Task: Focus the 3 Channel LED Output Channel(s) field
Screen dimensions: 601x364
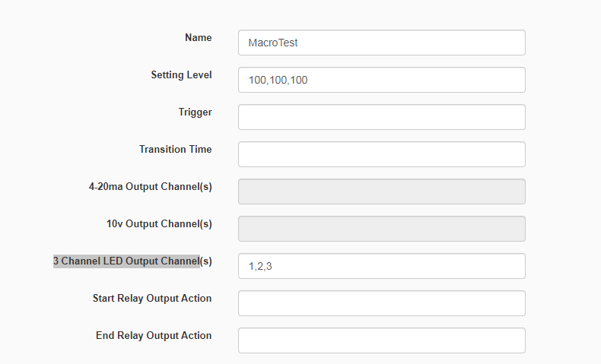Action: (x=381, y=266)
